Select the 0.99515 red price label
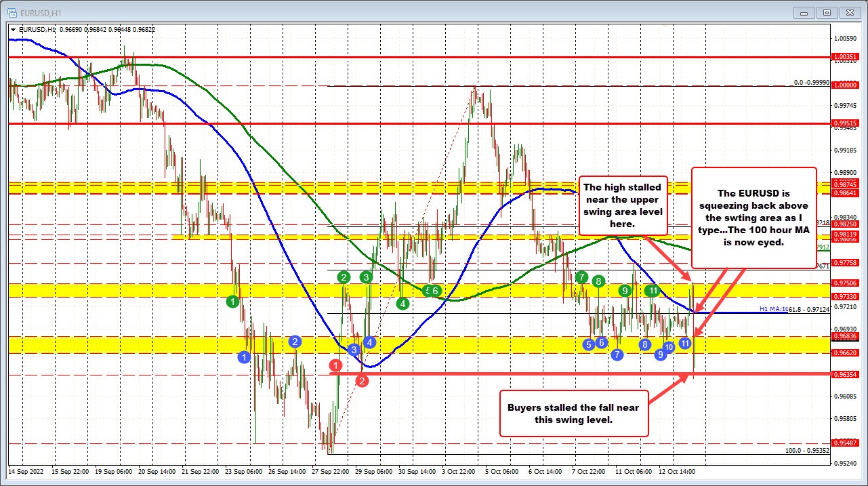Image resolution: width=868 pixels, height=486 pixels. [x=844, y=123]
